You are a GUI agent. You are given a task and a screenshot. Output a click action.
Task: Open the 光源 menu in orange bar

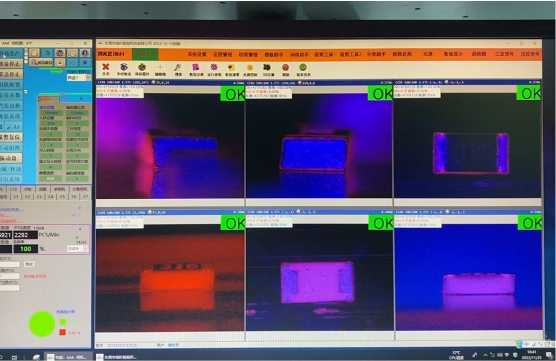428,54
